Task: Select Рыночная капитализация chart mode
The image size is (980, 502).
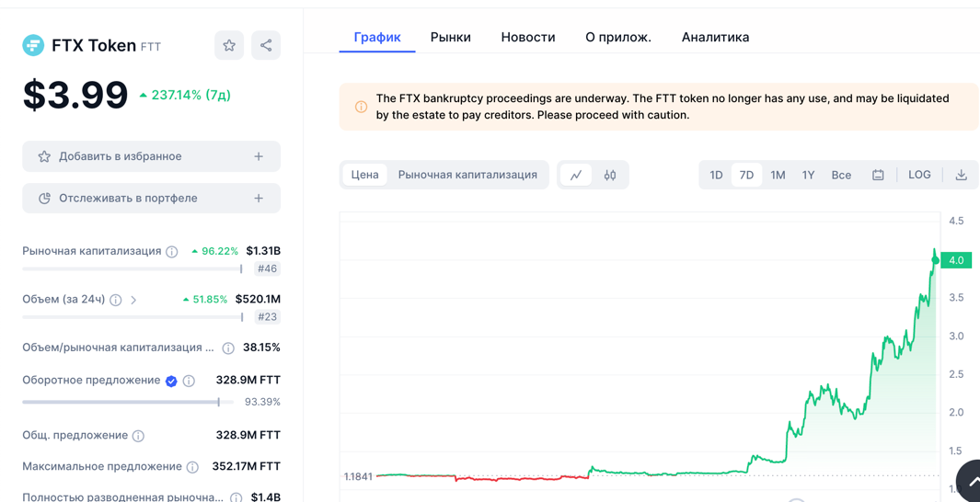Action: [x=467, y=175]
